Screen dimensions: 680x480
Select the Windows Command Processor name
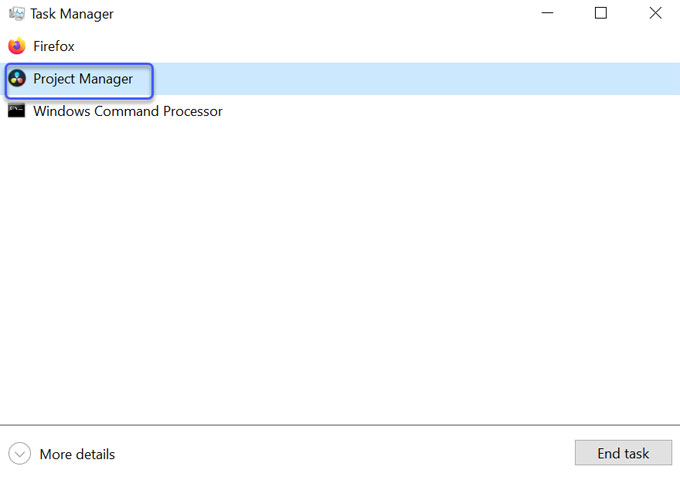[x=128, y=111]
